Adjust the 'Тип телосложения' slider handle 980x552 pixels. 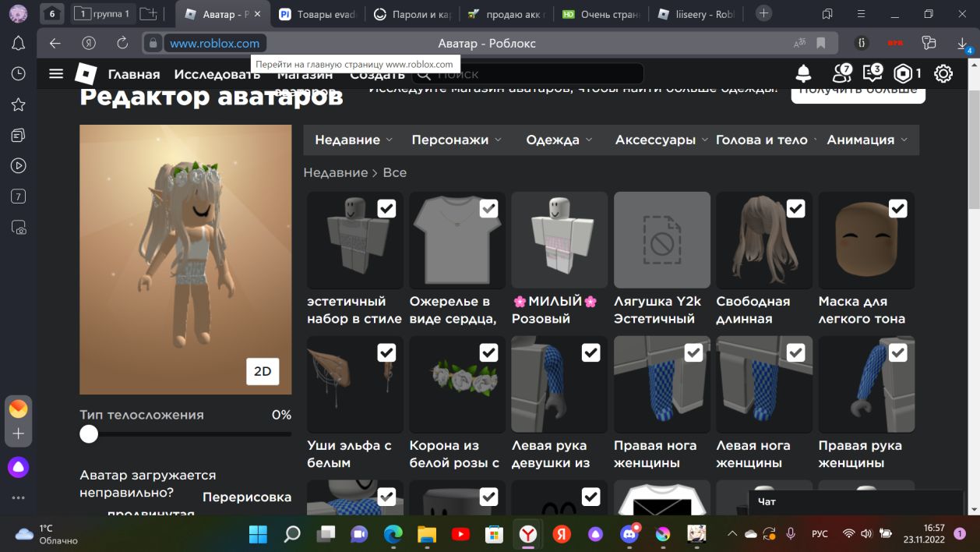coord(89,434)
